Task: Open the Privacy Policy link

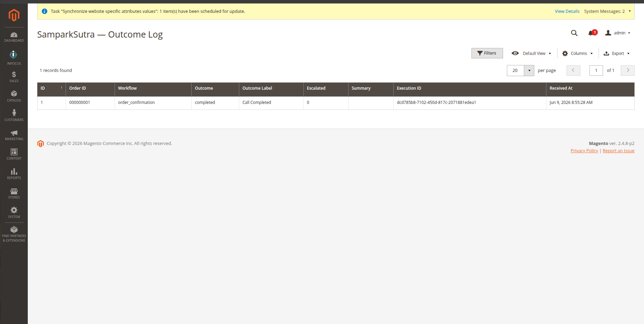Action: pyautogui.click(x=584, y=151)
